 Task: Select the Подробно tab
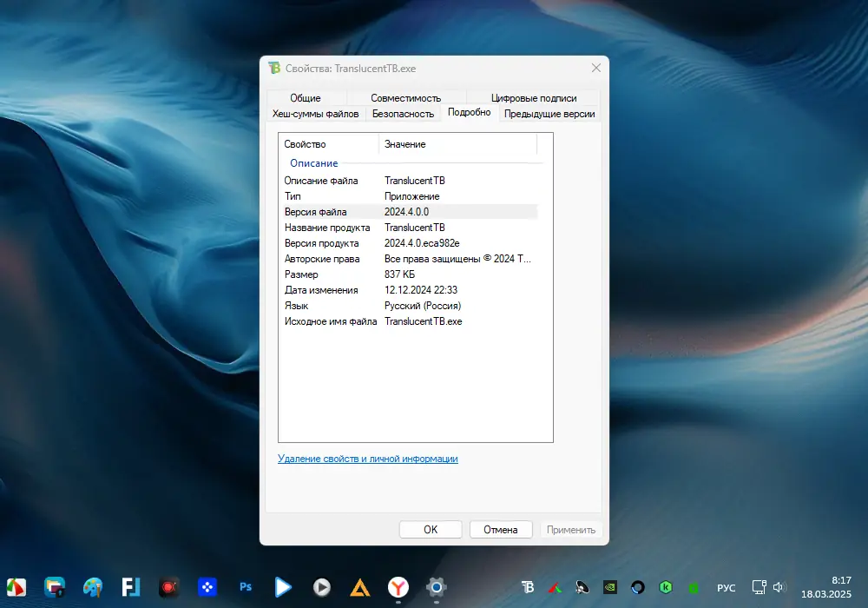469,112
